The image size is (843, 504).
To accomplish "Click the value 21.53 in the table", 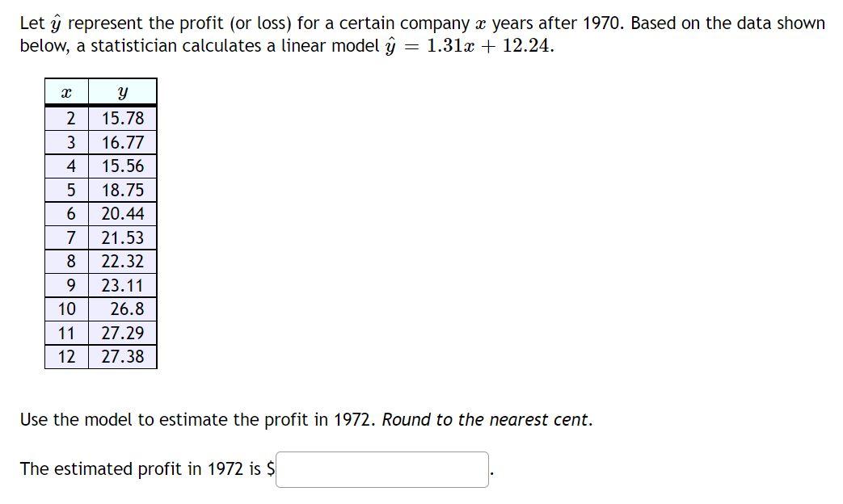I will coord(122,237).
